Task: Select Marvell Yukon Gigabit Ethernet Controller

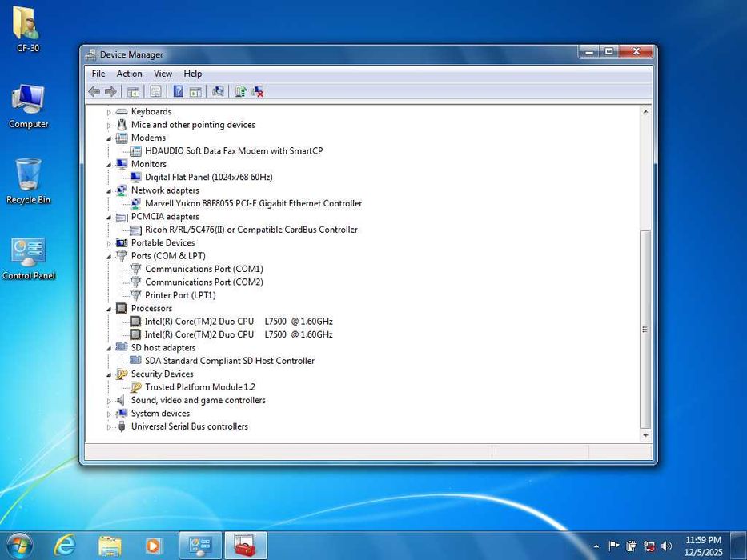Action: (253, 203)
